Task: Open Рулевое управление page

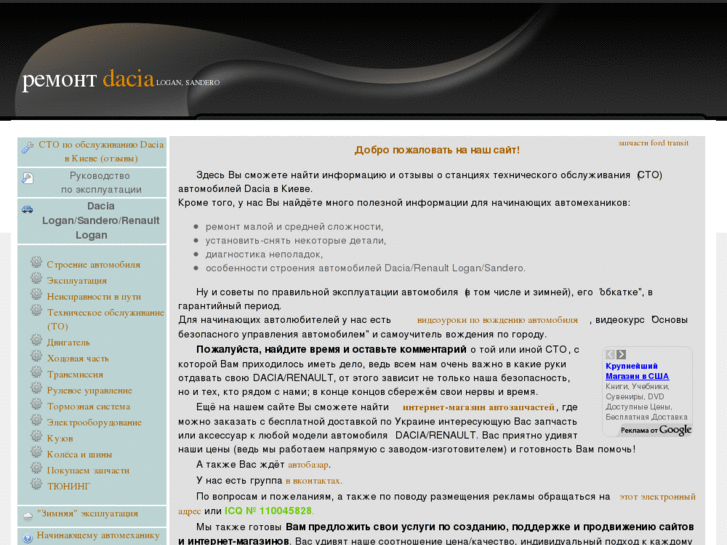Action: (x=89, y=391)
